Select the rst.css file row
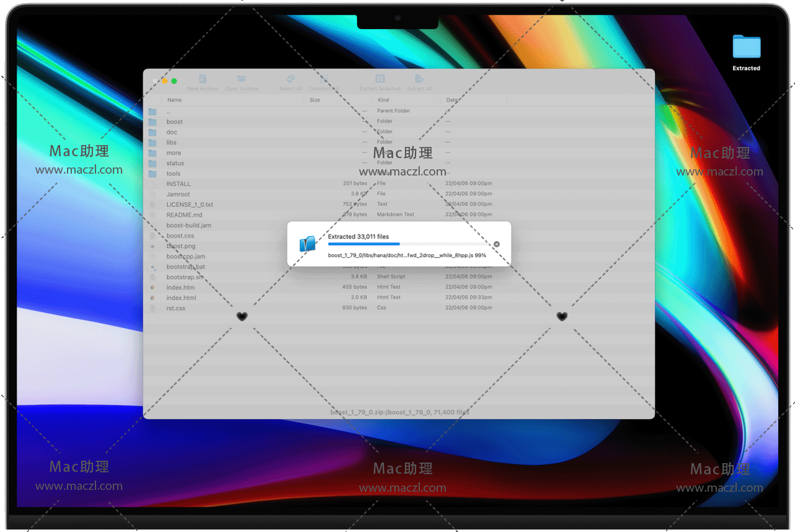795x532 pixels. [175, 308]
